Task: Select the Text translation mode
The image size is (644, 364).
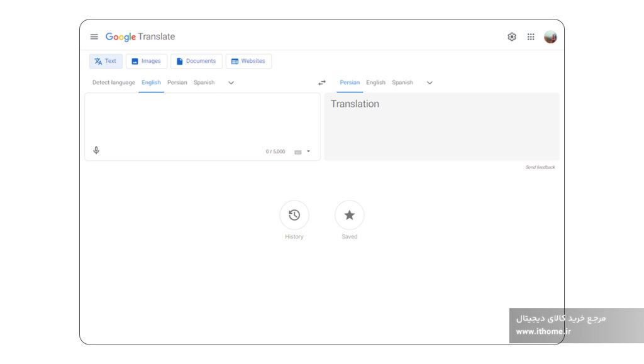Action: coord(106,61)
